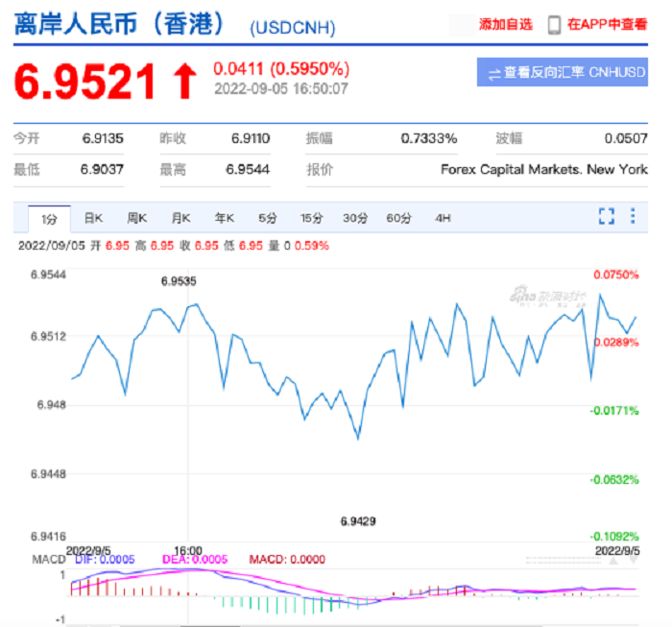
Task: Click the MACD: 0.0000 indicator label
Action: pos(287,559)
